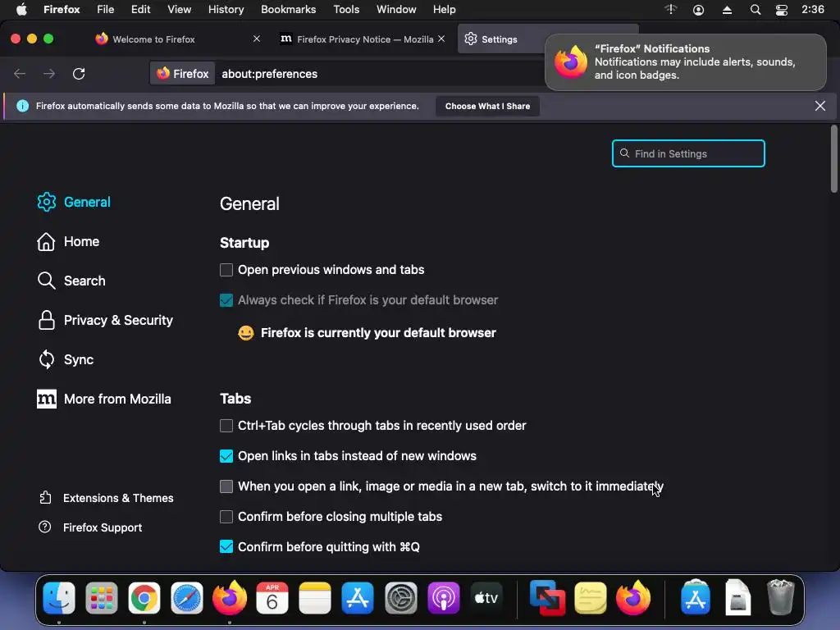Open Notes from the dock
The width and height of the screenshot is (840, 630).
click(315, 598)
